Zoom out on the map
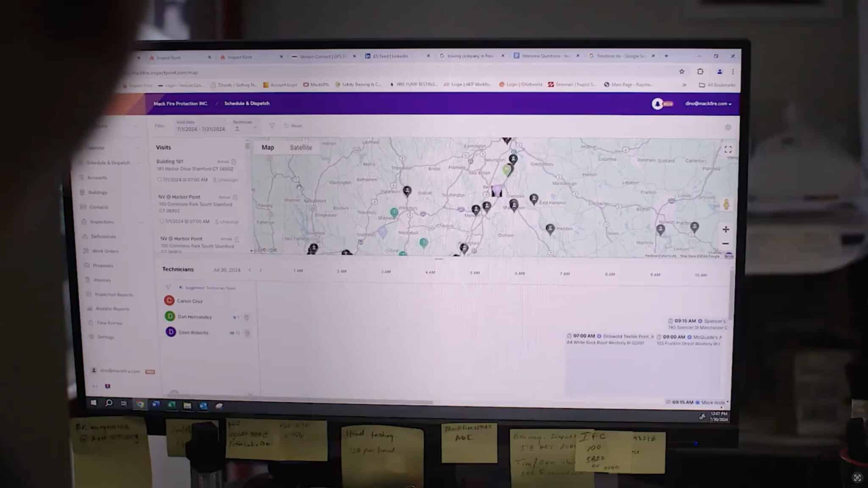 click(726, 244)
